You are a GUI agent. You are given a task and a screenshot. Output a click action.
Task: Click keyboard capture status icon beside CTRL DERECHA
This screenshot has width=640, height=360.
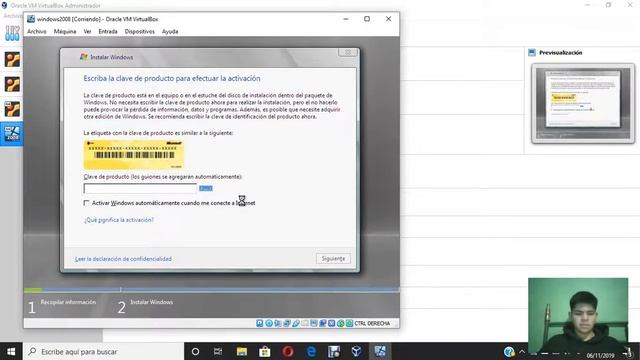[x=349, y=323]
